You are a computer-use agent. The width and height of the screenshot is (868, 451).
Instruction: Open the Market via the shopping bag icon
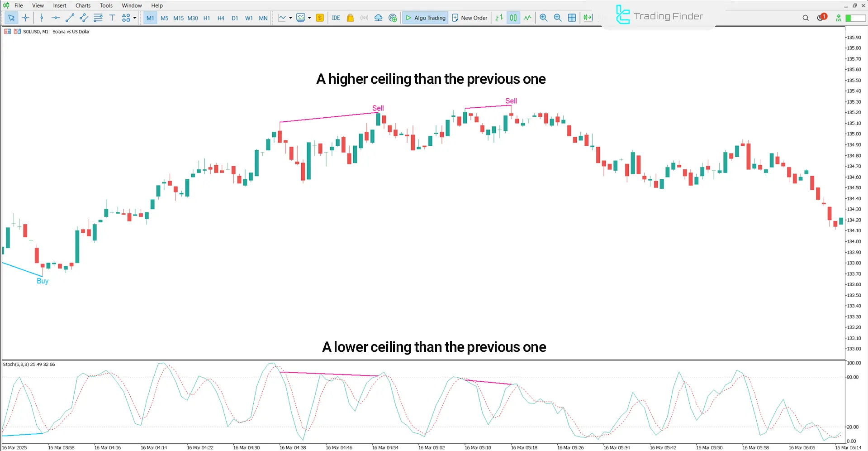tap(350, 18)
